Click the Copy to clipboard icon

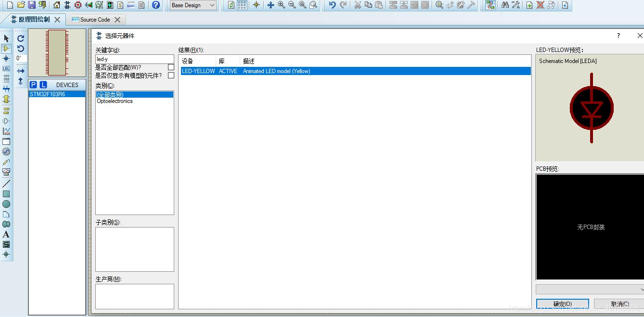click(368, 5)
